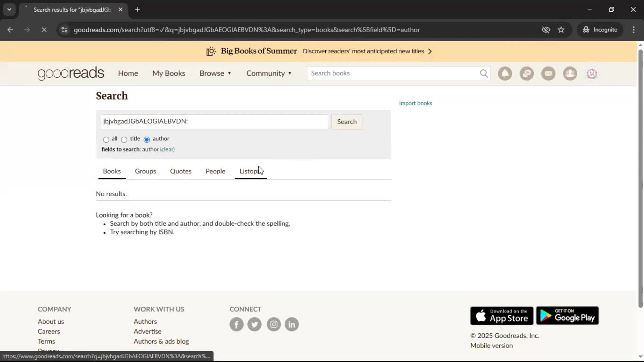Close the Search results tab
Viewport: 644px width, 362px height.
coord(120,10)
